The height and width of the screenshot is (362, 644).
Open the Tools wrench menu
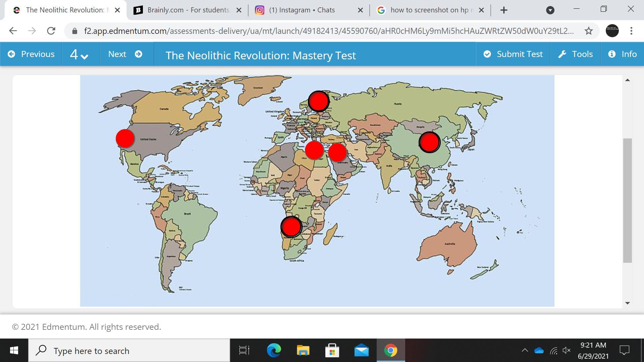click(575, 54)
